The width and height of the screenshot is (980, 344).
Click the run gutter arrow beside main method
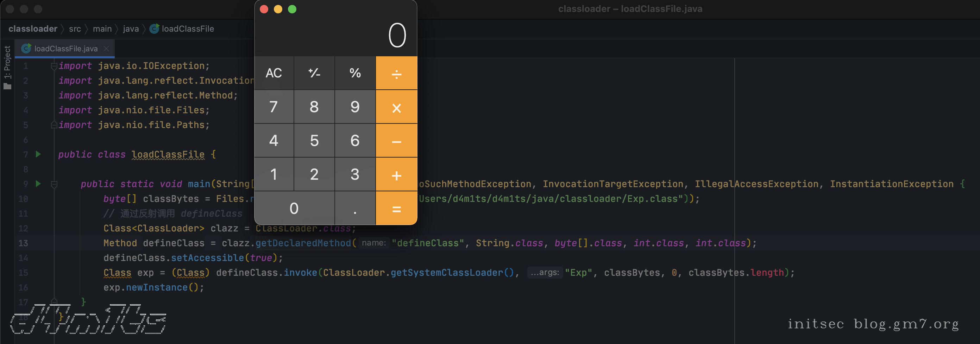(x=38, y=184)
